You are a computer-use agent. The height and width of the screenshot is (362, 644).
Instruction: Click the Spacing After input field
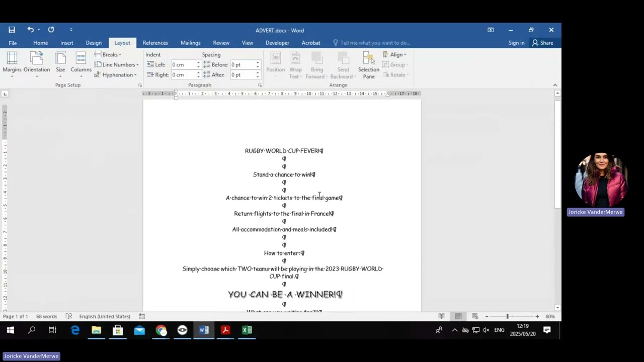243,74
